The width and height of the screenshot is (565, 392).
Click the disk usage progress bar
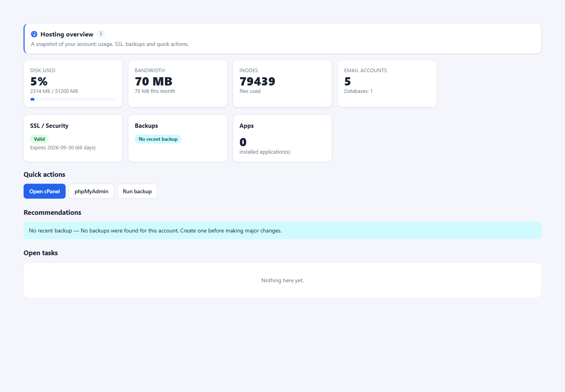(73, 99)
